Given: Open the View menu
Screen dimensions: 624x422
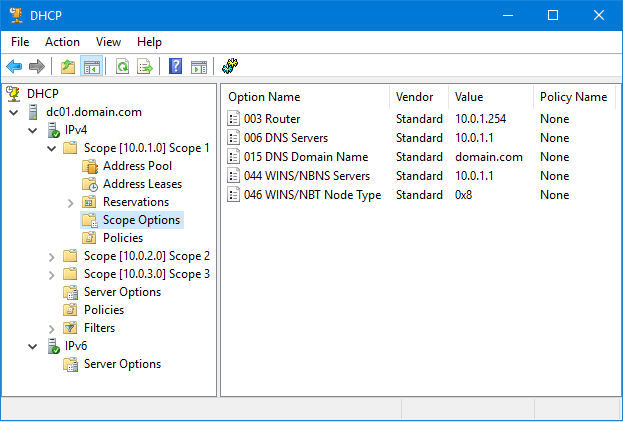Looking at the screenshot, I should click(x=108, y=42).
